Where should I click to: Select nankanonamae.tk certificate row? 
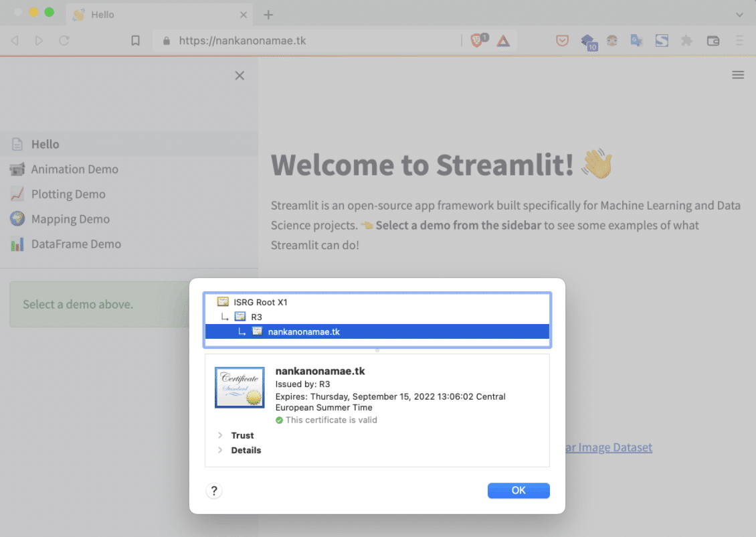377,331
